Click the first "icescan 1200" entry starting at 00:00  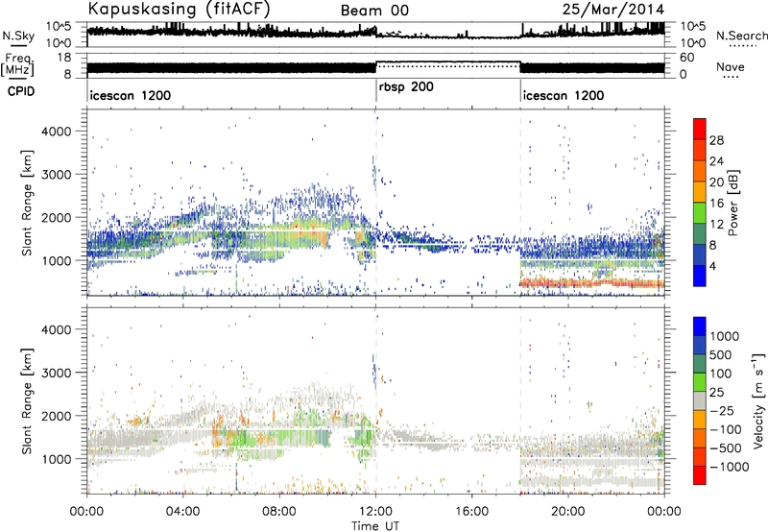click(131, 95)
